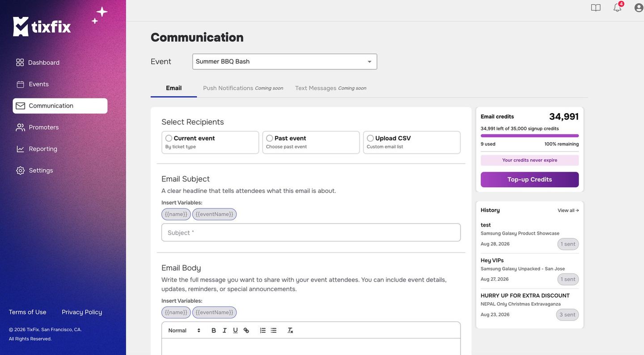The height and width of the screenshot is (355, 644).
Task: Click into the email body text area
Action: click(x=311, y=347)
